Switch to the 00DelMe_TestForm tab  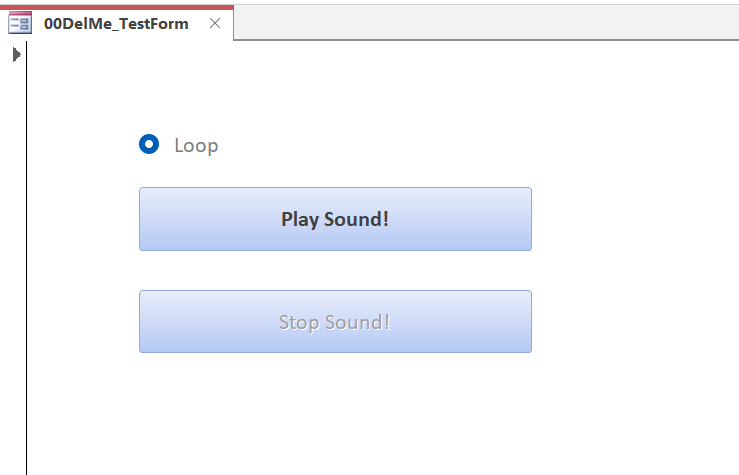point(116,23)
